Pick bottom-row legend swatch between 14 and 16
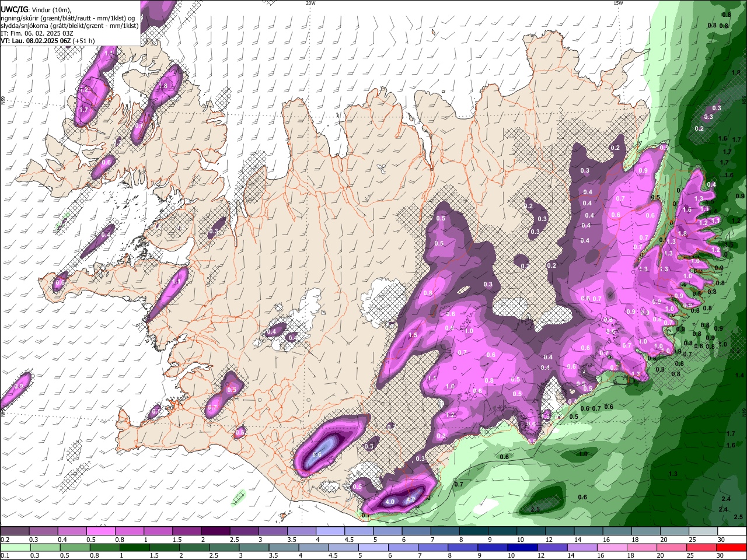 [x=582, y=547]
